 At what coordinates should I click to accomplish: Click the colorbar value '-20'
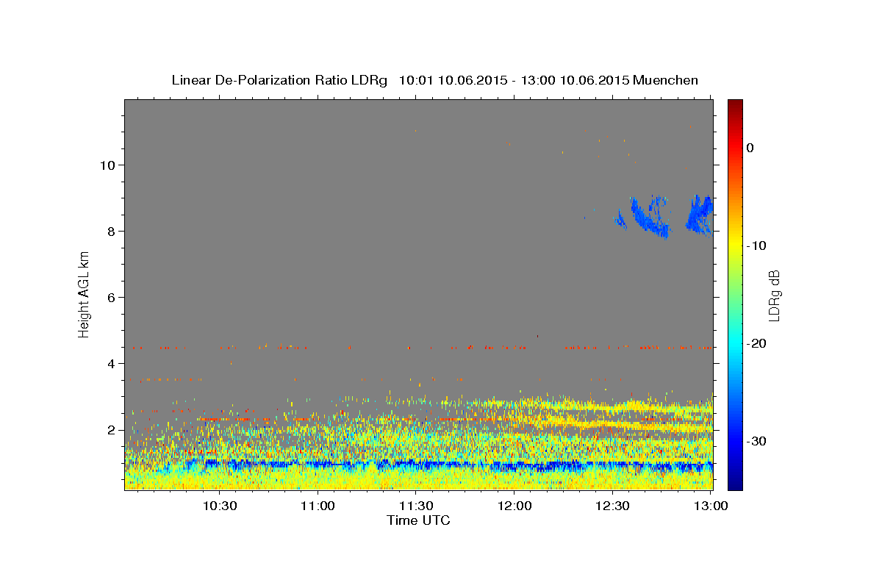[757, 343]
